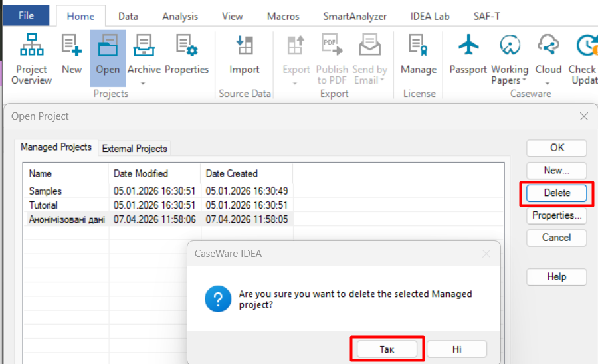Switch to the SmartAnalyzer ribbon tab
The height and width of the screenshot is (364, 598).
pyautogui.click(x=355, y=16)
